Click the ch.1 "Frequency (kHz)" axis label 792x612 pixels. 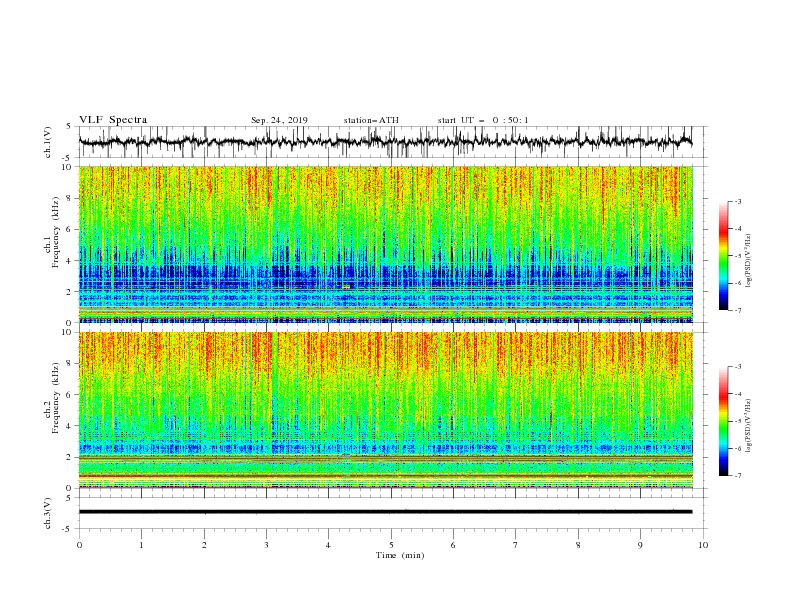55,232
